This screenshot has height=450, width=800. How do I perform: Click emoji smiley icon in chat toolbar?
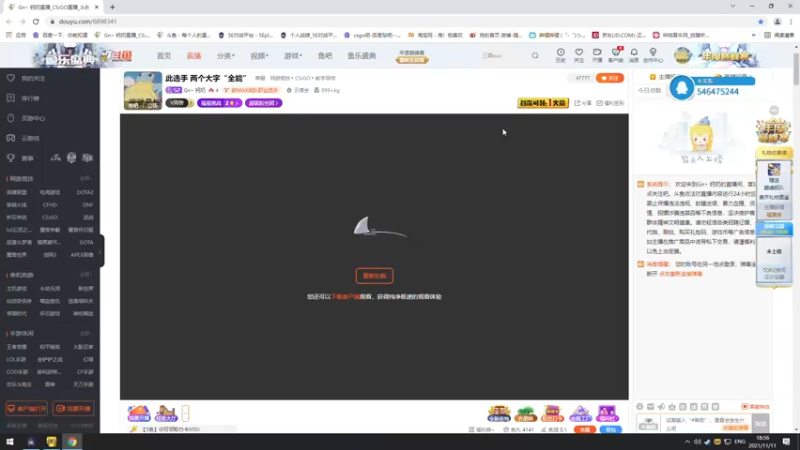tap(640, 407)
